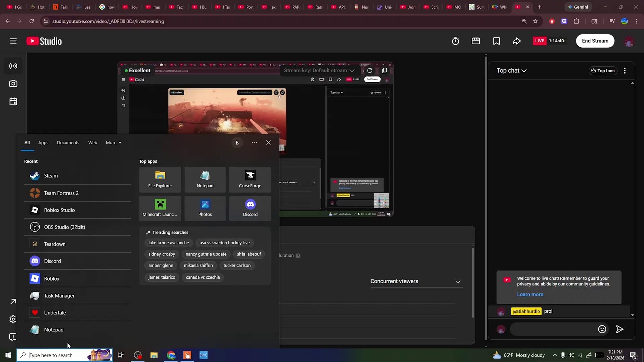Click the clapperboard clip icon in header
Screen dimensions: 644x362
coord(476,41)
